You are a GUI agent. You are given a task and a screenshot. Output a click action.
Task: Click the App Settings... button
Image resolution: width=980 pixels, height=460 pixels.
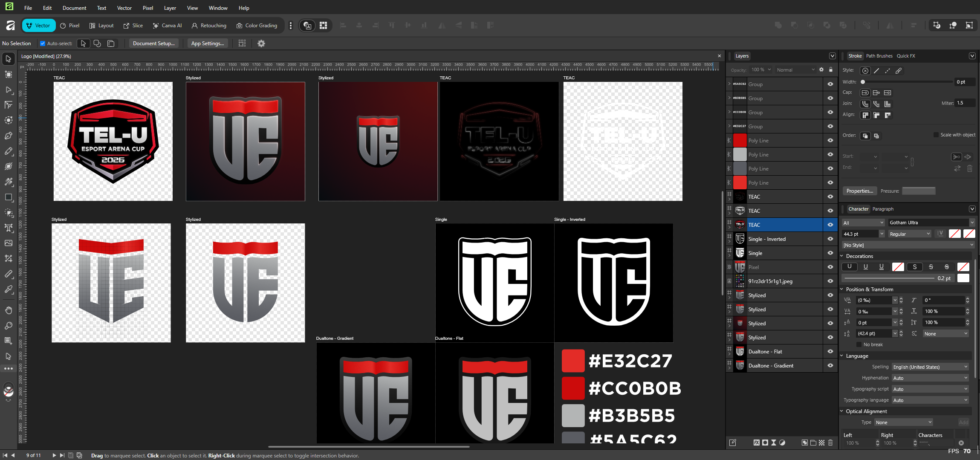click(x=208, y=43)
